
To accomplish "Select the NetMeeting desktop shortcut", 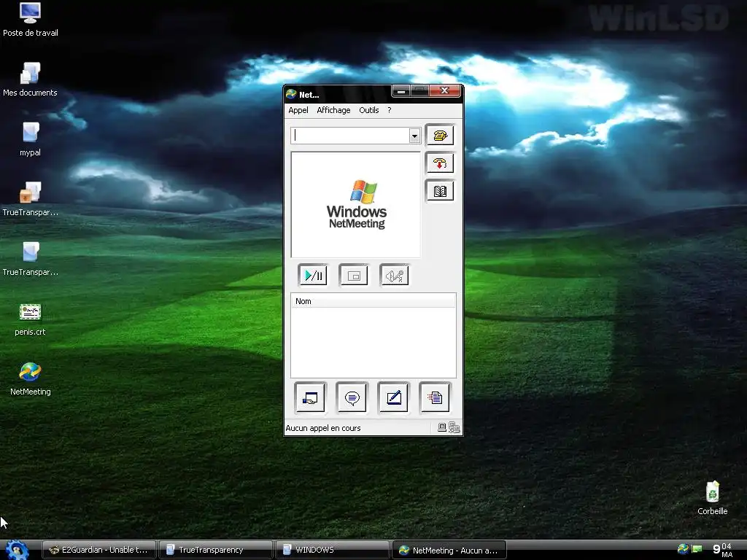I will [x=30, y=379].
